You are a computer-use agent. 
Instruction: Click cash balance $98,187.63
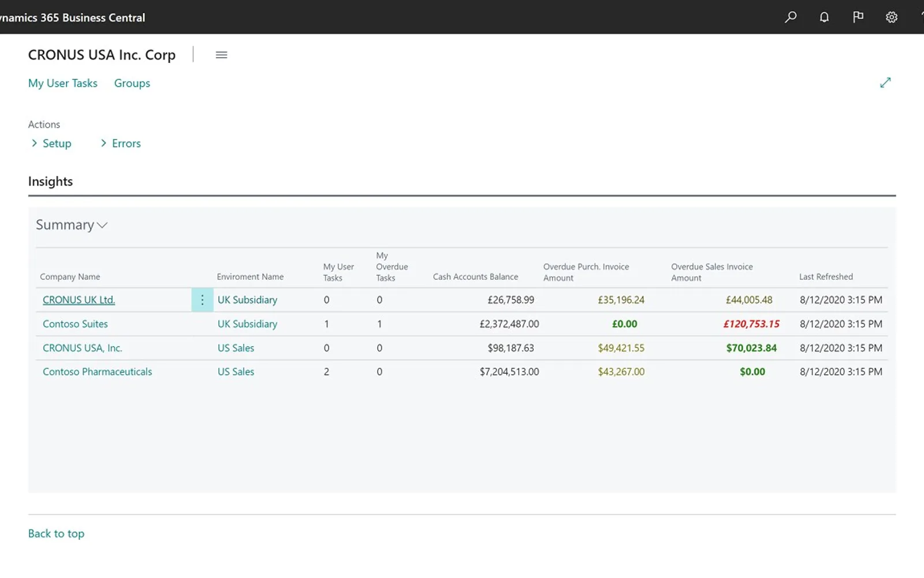coord(511,348)
